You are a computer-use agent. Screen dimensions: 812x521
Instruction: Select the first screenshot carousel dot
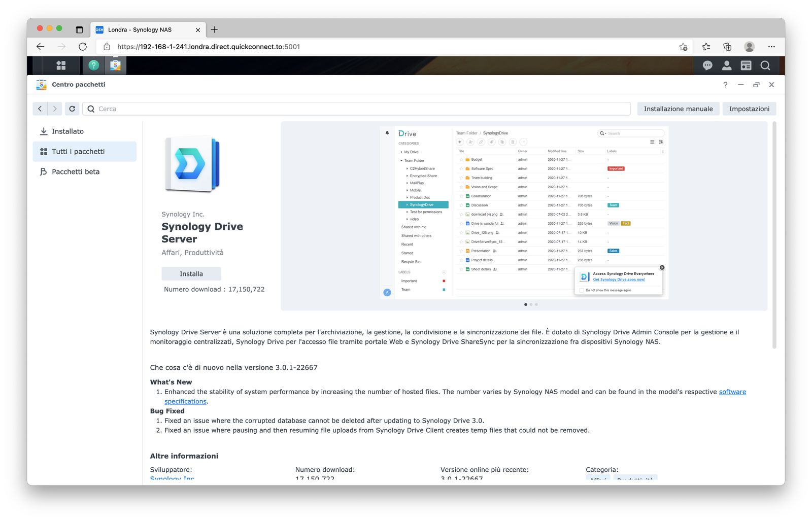525,304
